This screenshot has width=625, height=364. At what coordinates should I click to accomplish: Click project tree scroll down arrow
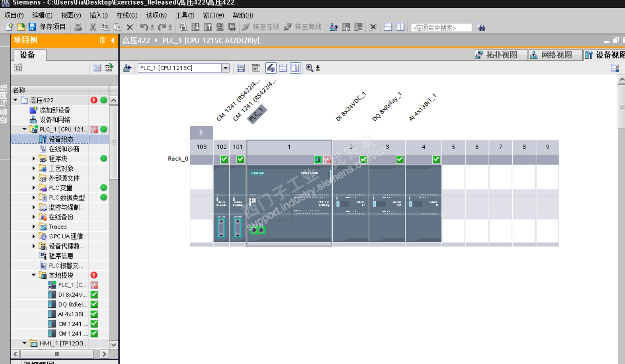coord(114,344)
